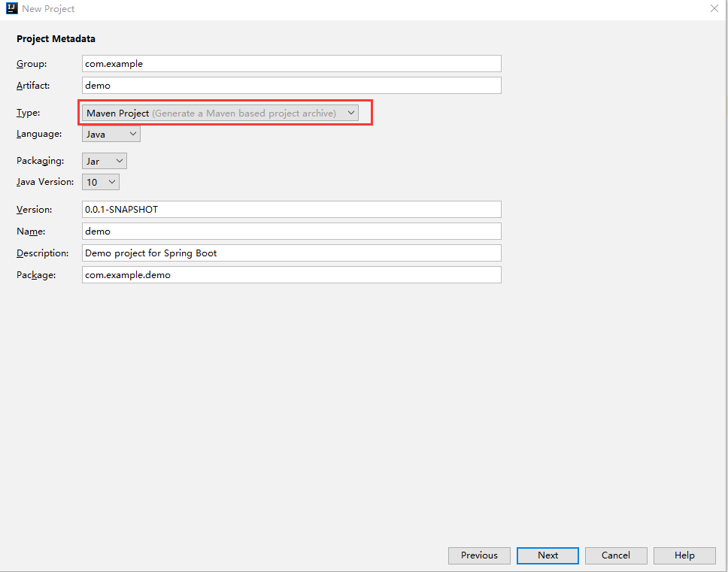
Task: Open the Java Version dropdown set to 10
Action: pyautogui.click(x=100, y=182)
